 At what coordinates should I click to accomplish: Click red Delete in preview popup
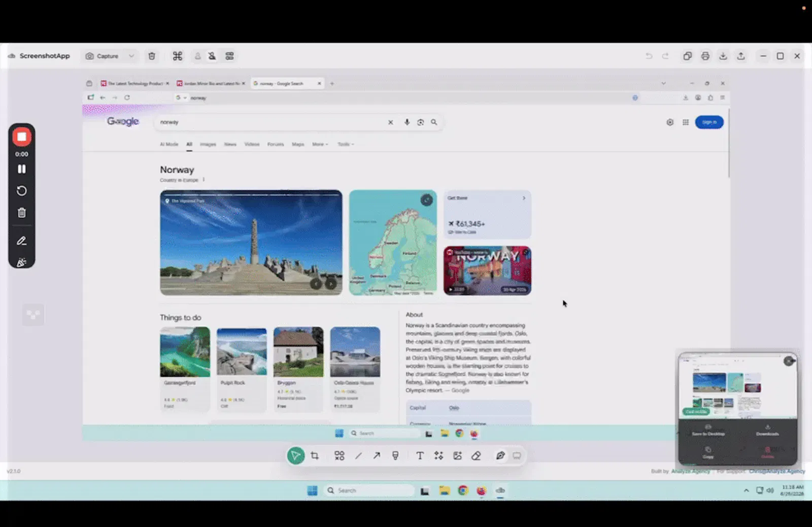[x=768, y=452]
